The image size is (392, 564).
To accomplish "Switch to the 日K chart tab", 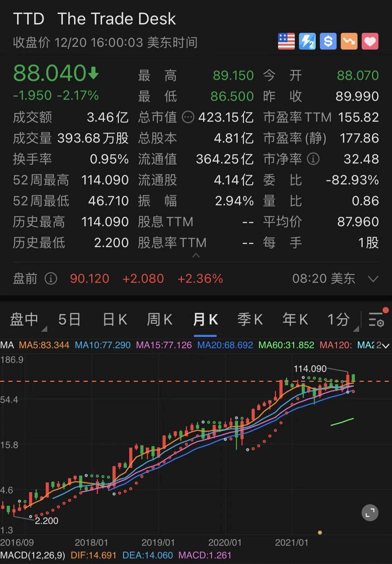I will (x=115, y=319).
